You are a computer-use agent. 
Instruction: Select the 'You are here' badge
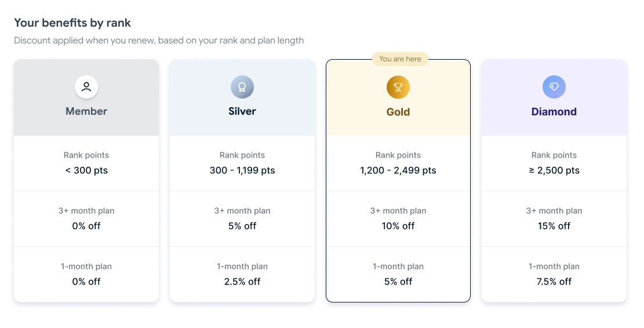(x=400, y=59)
